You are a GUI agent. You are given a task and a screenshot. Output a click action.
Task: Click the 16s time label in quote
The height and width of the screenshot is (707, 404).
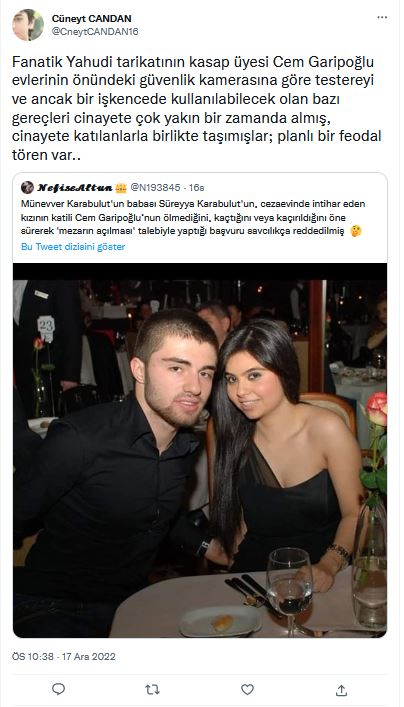pos(196,187)
